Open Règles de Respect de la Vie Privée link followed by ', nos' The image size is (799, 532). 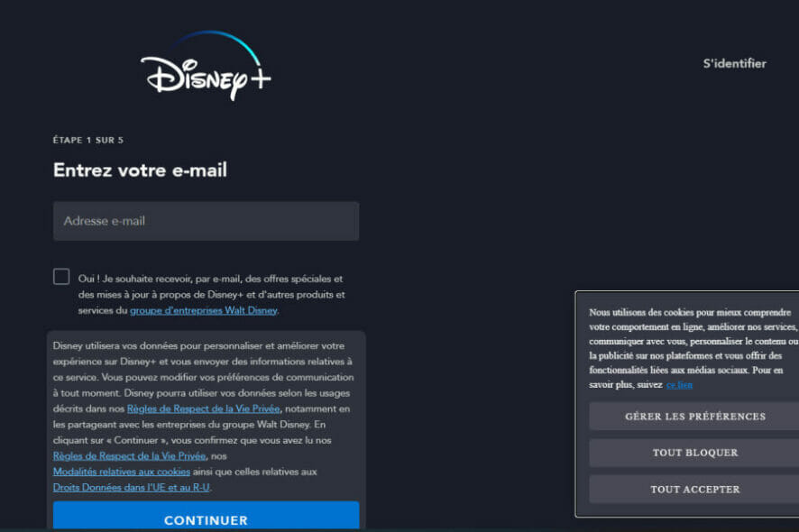pos(130,456)
